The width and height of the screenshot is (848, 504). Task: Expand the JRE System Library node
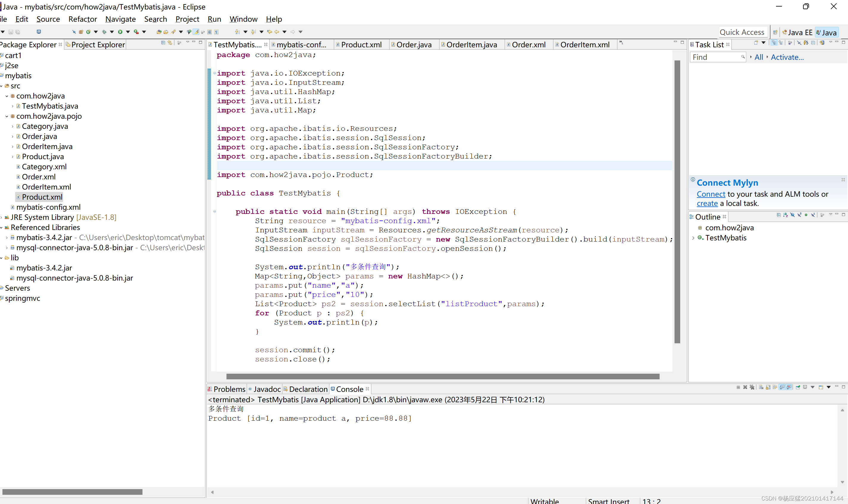coord(2,217)
